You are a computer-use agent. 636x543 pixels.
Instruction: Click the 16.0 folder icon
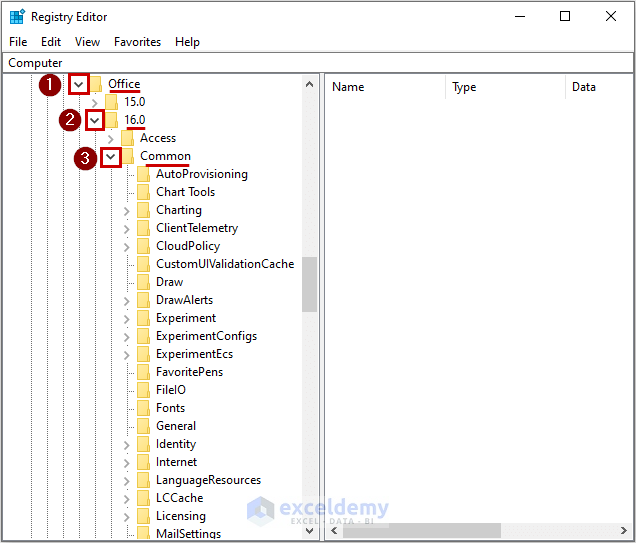tap(111, 120)
